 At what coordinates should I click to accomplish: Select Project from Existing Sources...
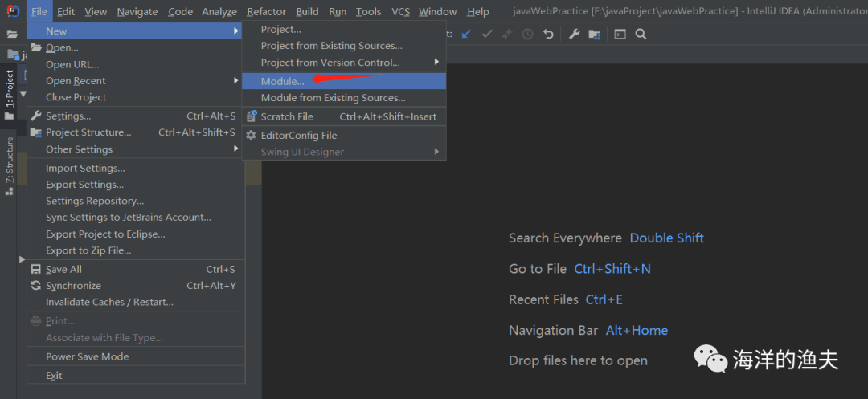tap(344, 46)
